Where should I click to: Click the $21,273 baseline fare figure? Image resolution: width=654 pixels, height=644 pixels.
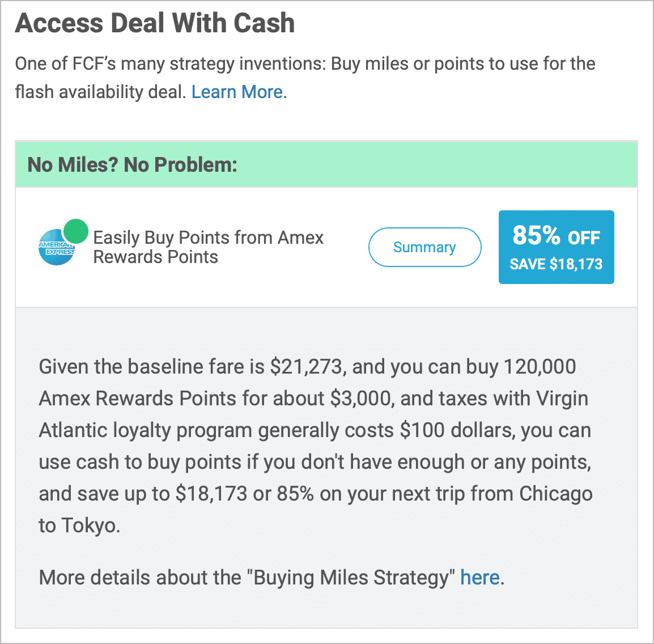tap(307, 367)
